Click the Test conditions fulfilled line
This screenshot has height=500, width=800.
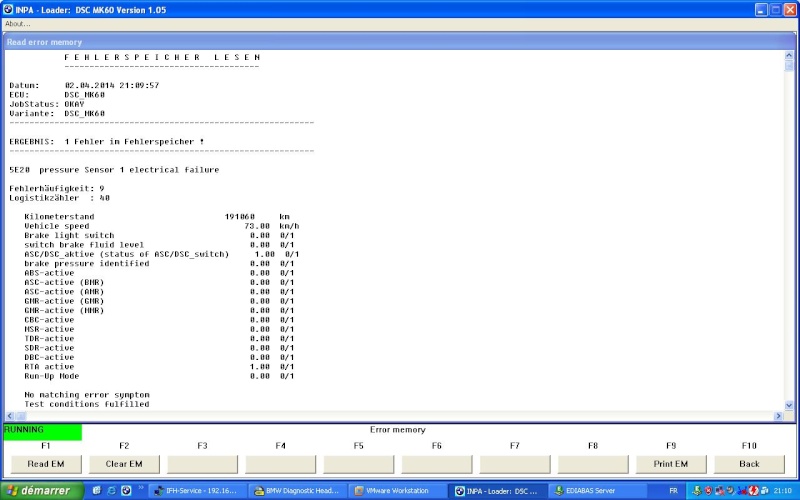(x=87, y=404)
